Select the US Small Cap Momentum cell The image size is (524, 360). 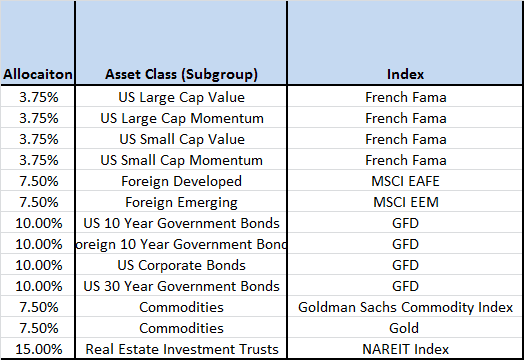[181, 160]
